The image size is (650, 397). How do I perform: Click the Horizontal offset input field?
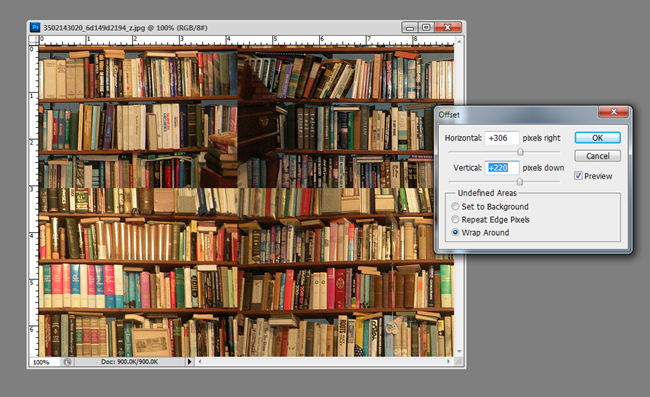click(x=502, y=138)
